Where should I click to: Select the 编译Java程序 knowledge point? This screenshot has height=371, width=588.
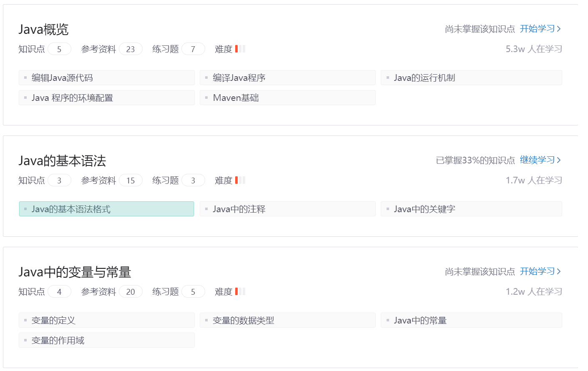[288, 78]
